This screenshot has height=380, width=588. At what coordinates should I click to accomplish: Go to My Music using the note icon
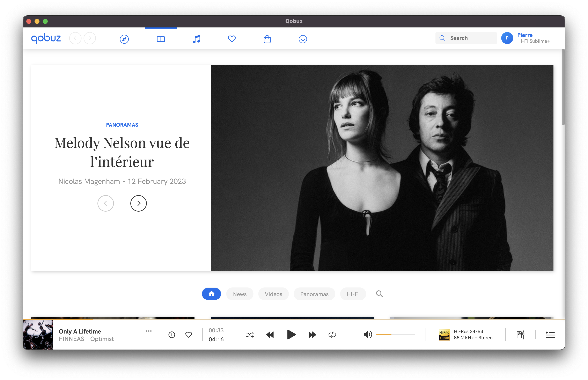(196, 39)
